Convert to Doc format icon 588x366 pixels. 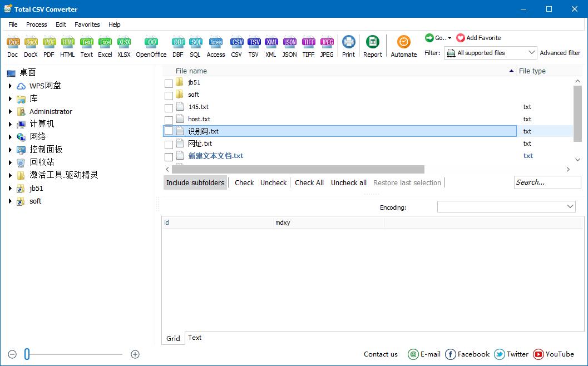pyautogui.click(x=13, y=42)
